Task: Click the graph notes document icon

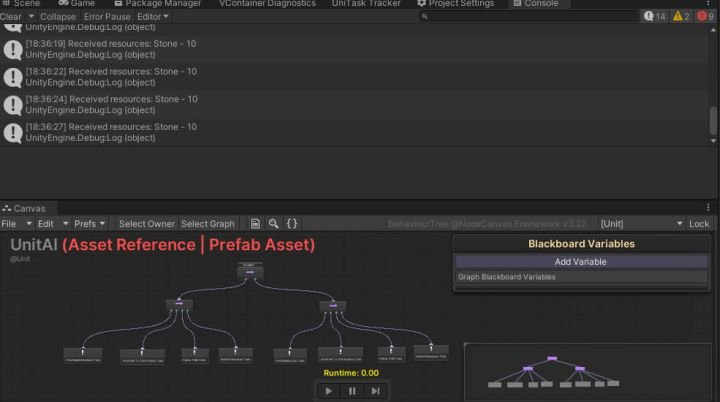Action: 255,224
